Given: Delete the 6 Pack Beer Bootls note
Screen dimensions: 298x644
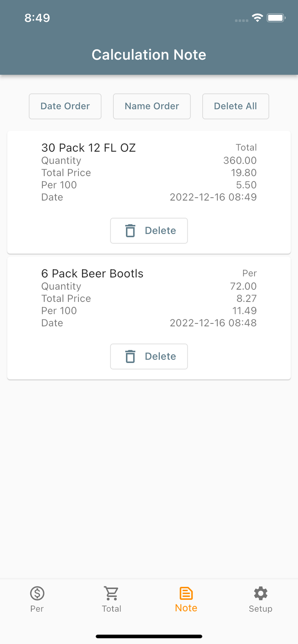Looking at the screenshot, I should (x=149, y=356).
